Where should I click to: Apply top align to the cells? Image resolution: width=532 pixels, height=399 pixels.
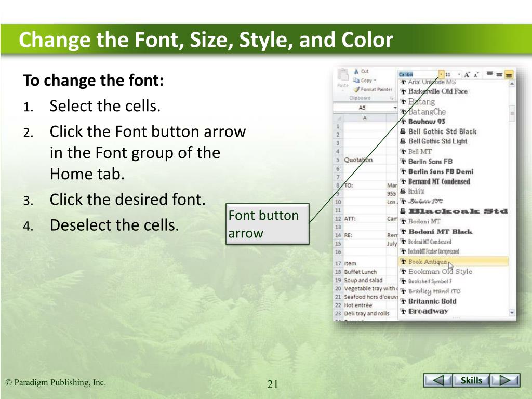point(489,75)
